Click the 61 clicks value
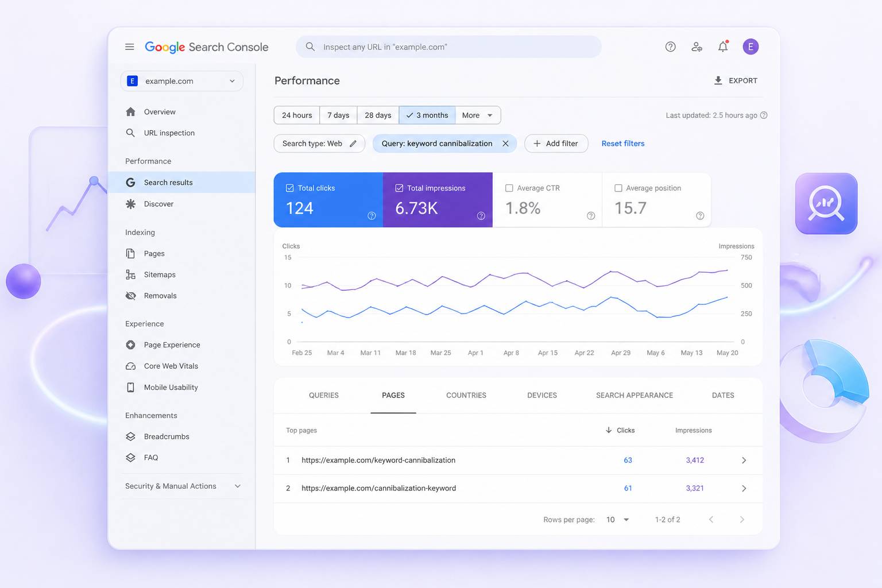 tap(628, 489)
